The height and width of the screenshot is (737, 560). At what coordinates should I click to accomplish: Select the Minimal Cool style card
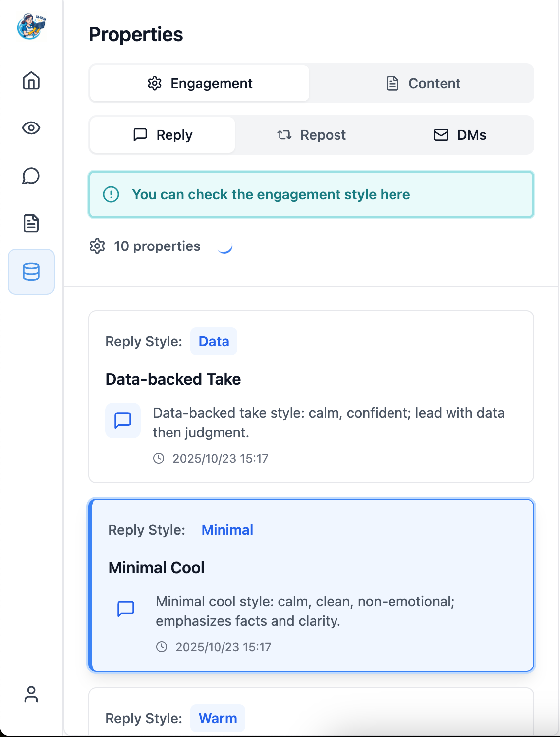(311, 584)
